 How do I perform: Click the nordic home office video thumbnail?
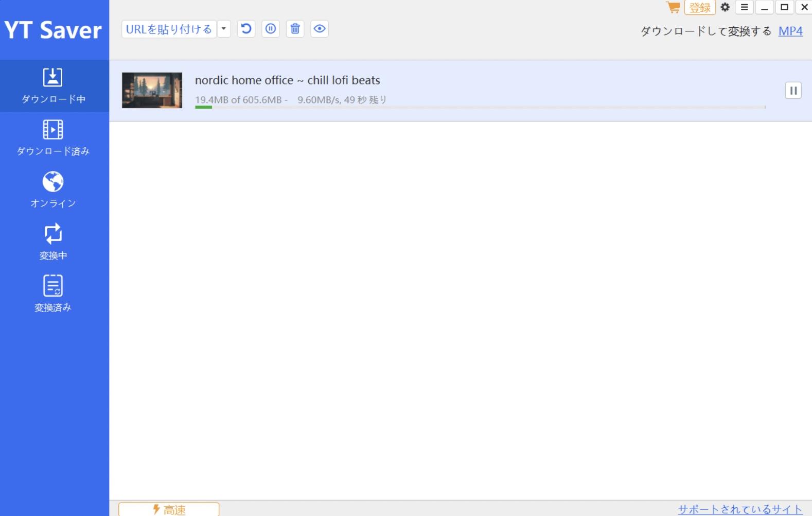[152, 90]
